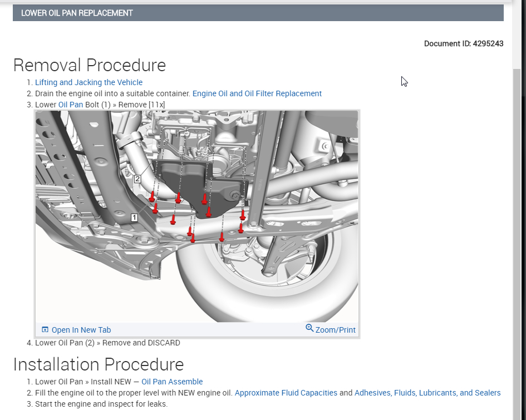Click callout label 2 in the diagram
Viewport: 526px width, 420px height.
(x=137, y=179)
